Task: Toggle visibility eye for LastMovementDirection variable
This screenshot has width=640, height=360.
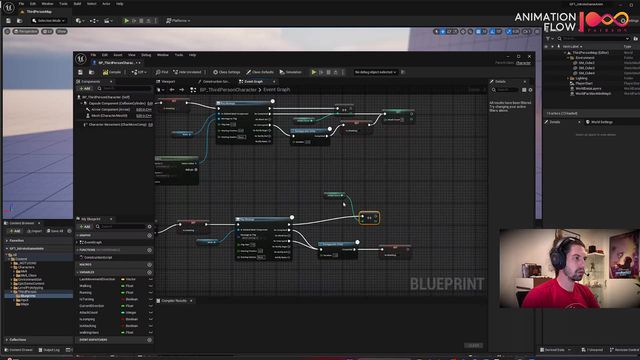Action: 150,279
